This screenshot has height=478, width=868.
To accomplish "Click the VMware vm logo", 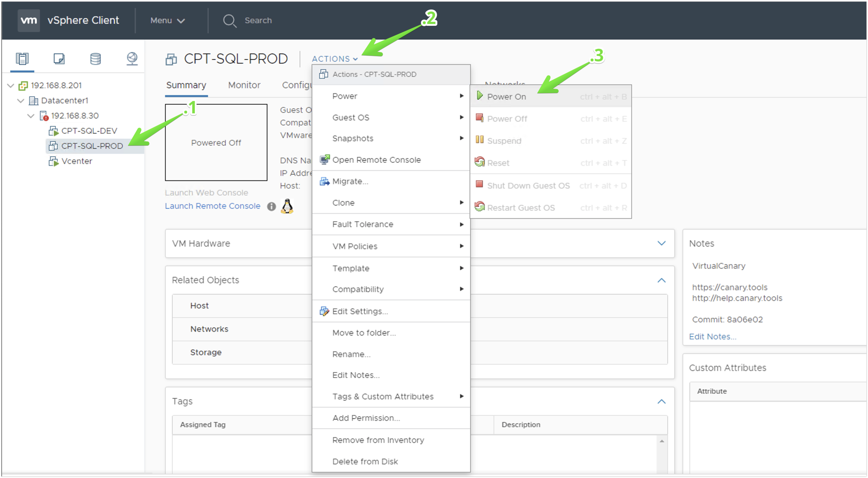I will coord(29,20).
